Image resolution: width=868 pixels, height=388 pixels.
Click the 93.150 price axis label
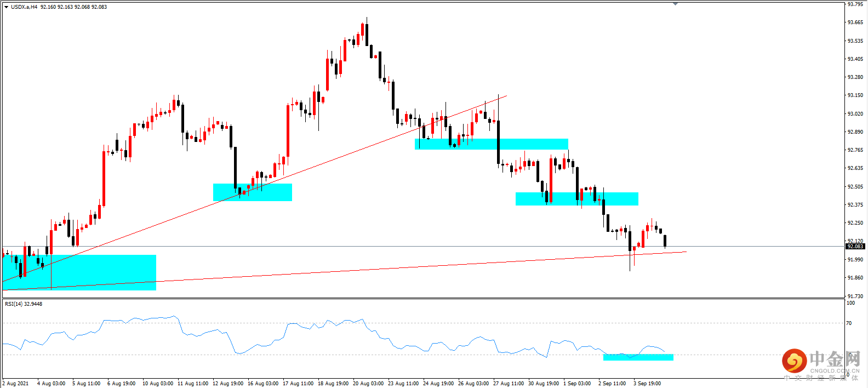tap(855, 95)
